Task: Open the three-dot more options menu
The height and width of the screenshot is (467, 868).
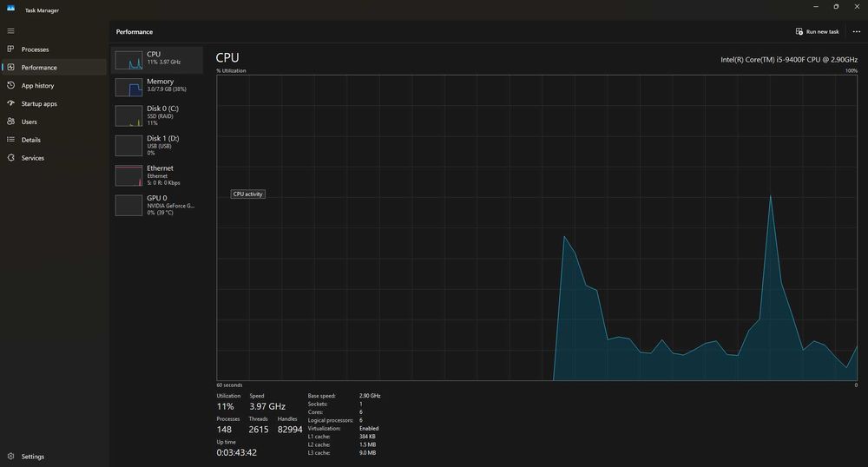Action: click(x=856, y=31)
